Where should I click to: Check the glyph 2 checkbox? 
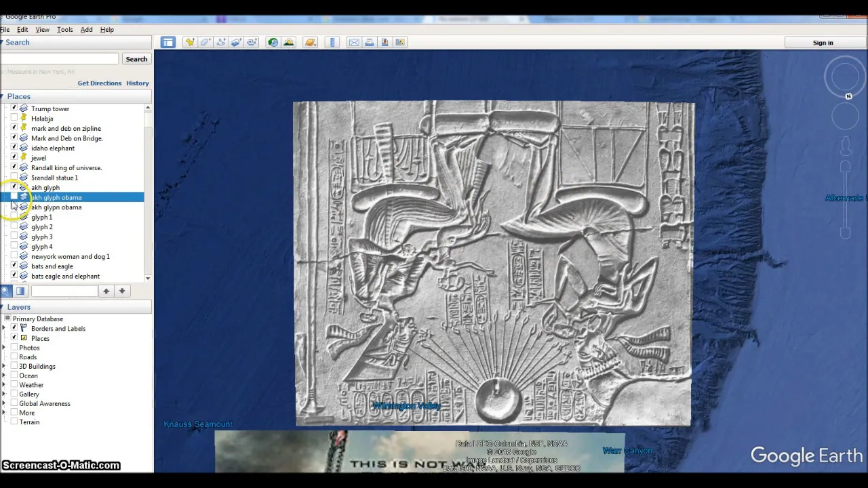point(14,227)
